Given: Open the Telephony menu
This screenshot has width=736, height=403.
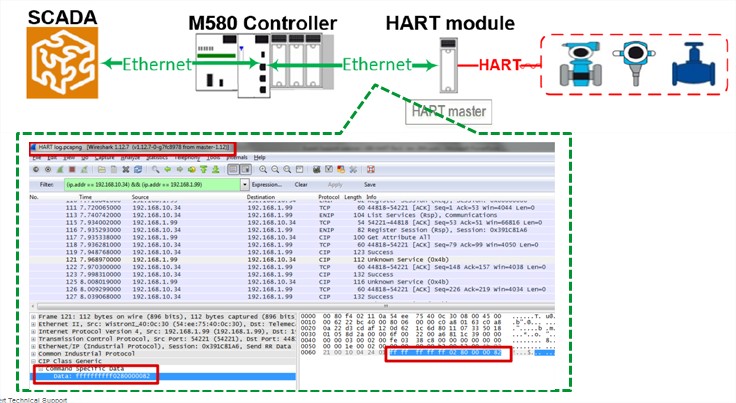Looking at the screenshot, I should [x=187, y=157].
